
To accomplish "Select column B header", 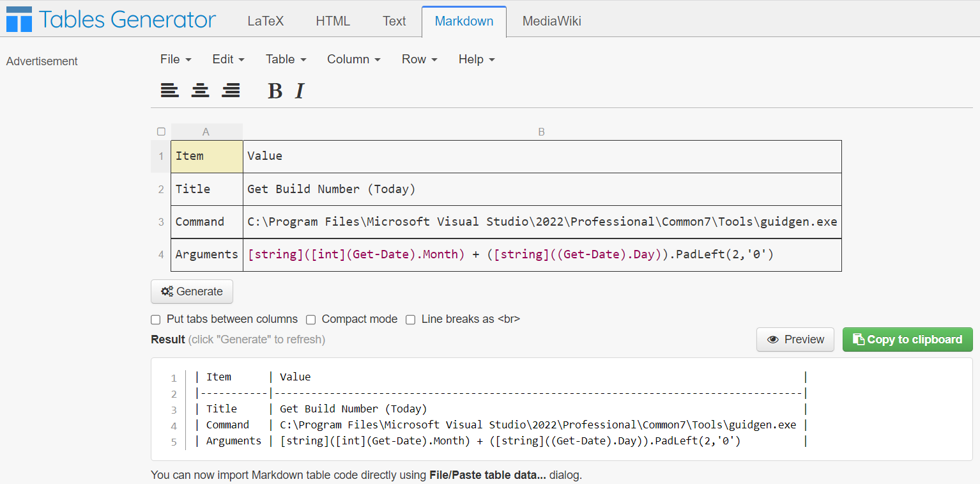I will tap(542, 132).
